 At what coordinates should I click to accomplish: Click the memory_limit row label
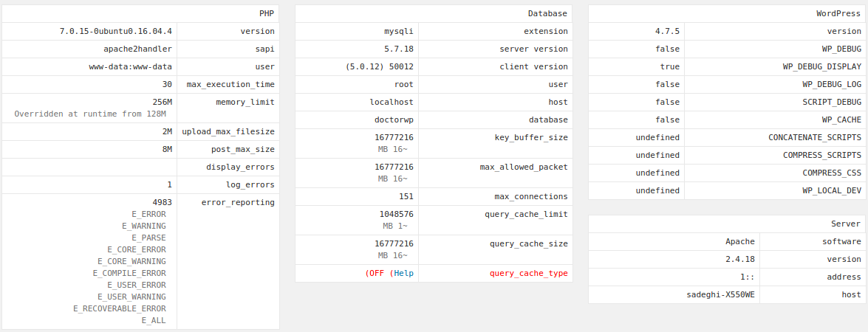pyautogui.click(x=245, y=103)
